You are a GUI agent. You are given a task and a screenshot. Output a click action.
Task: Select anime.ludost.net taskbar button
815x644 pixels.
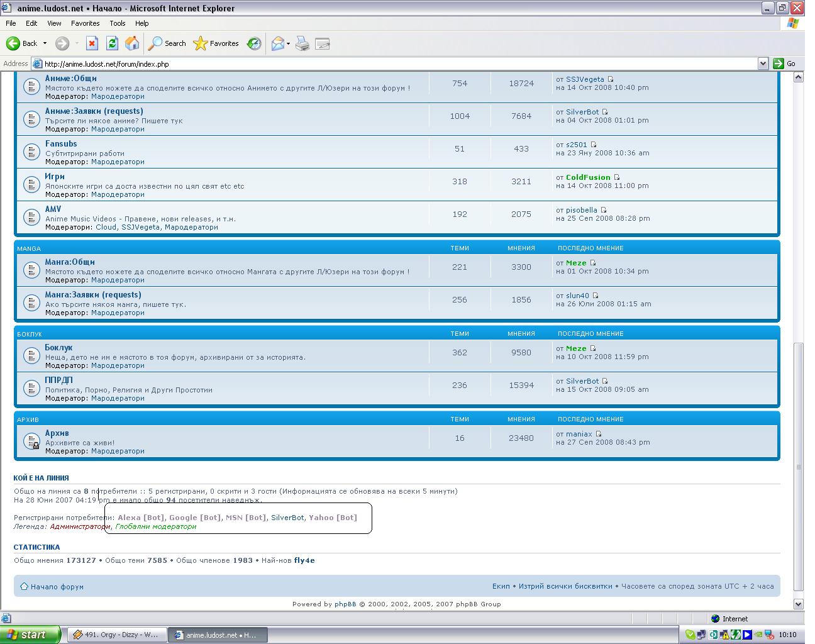point(218,635)
